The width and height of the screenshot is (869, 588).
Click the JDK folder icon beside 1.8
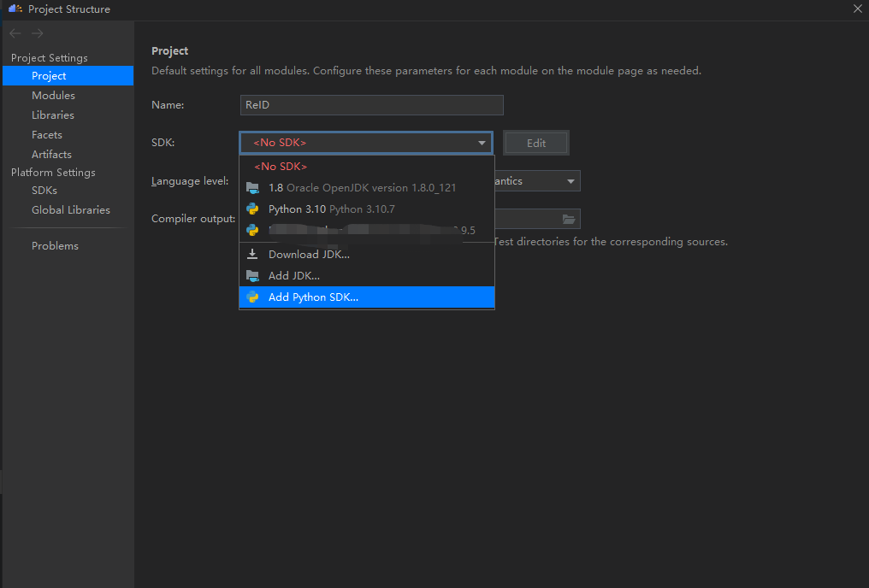tap(252, 187)
